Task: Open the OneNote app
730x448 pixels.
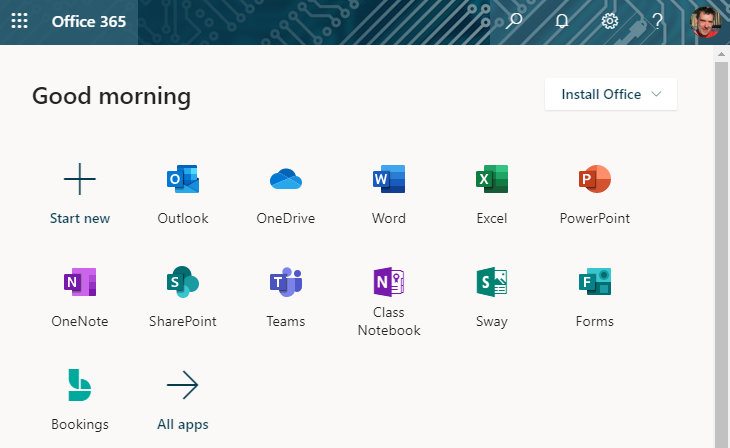Action: (80, 283)
